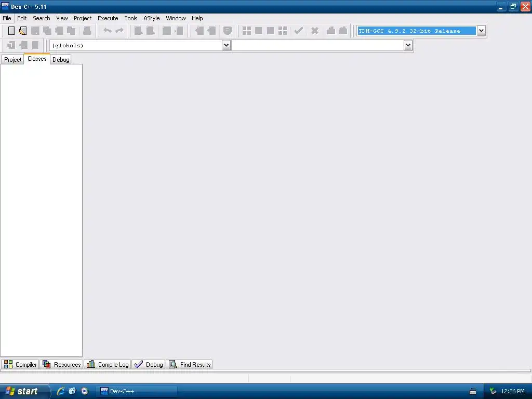
Task: Open the Resources bottom tab
Action: click(x=62, y=364)
